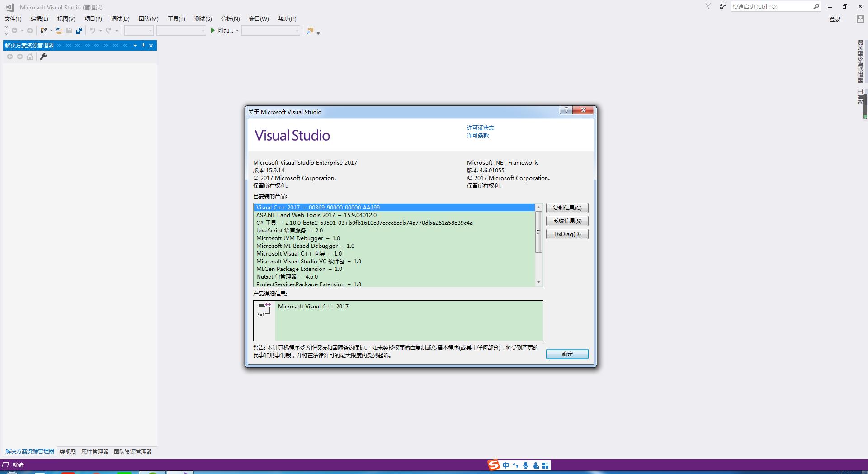
Task: Click the new project toolbar icon
Action: [43, 31]
